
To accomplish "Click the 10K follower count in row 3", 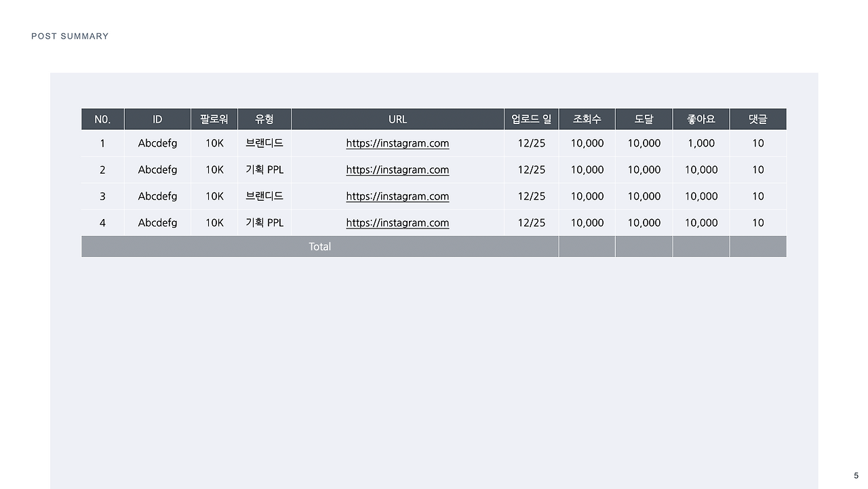I will click(214, 196).
